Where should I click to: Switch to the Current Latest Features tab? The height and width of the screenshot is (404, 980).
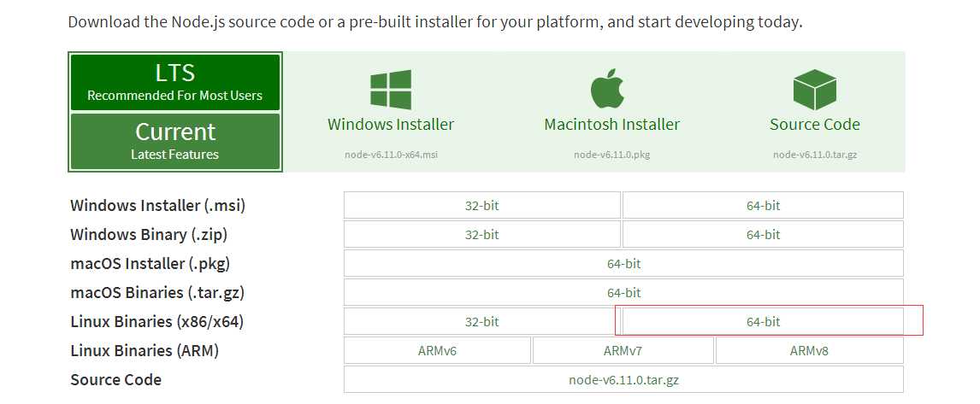pos(175,141)
